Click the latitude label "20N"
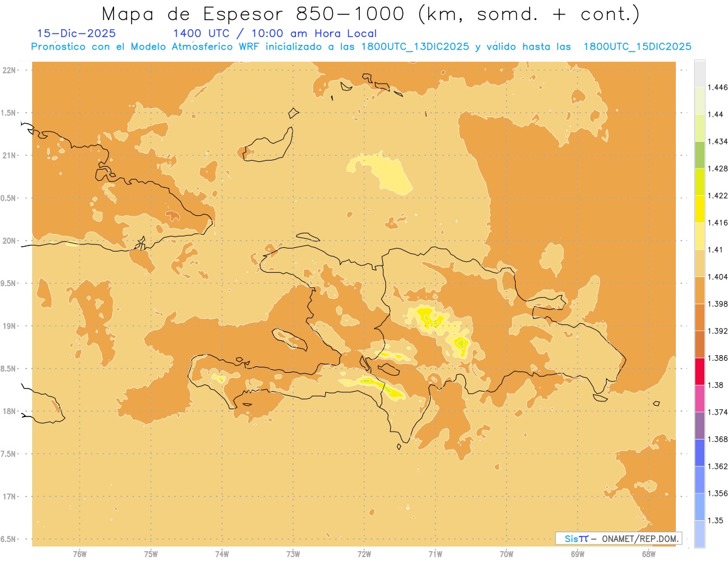This screenshot has height=562, width=728. pyautogui.click(x=10, y=241)
